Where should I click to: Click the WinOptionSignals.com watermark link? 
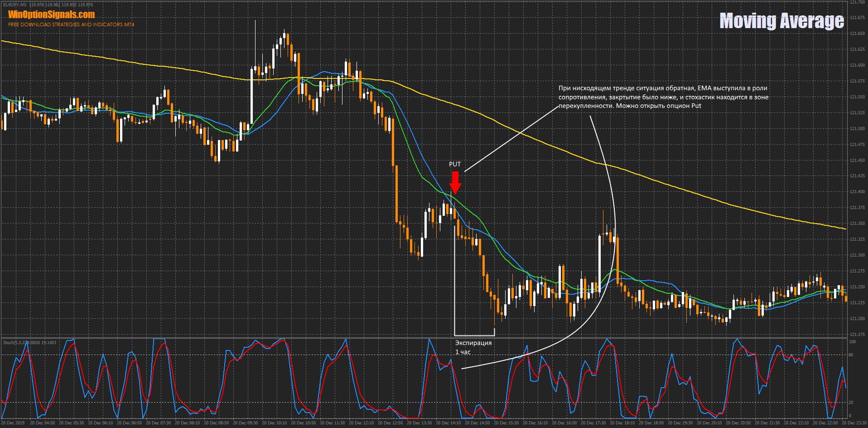52,15
